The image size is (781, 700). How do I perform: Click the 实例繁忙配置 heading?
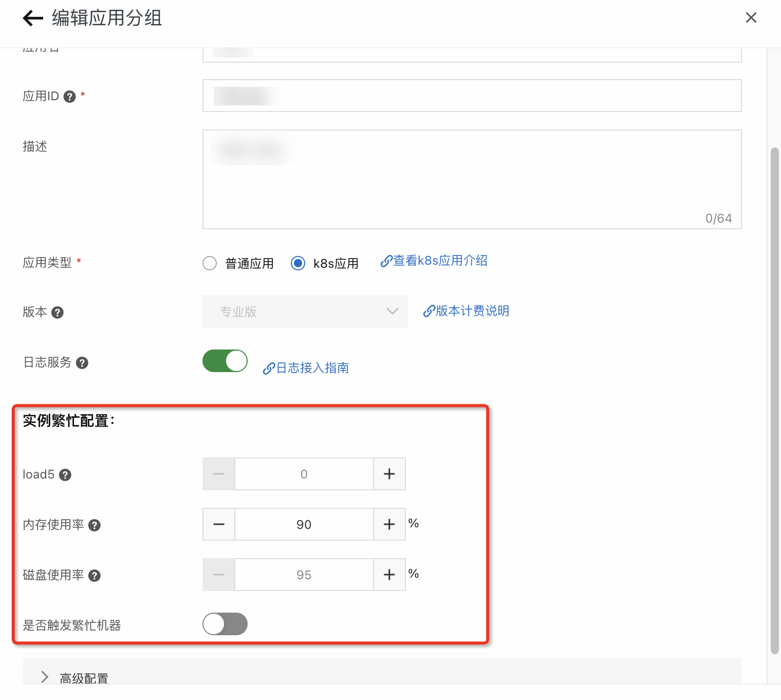pyautogui.click(x=69, y=421)
